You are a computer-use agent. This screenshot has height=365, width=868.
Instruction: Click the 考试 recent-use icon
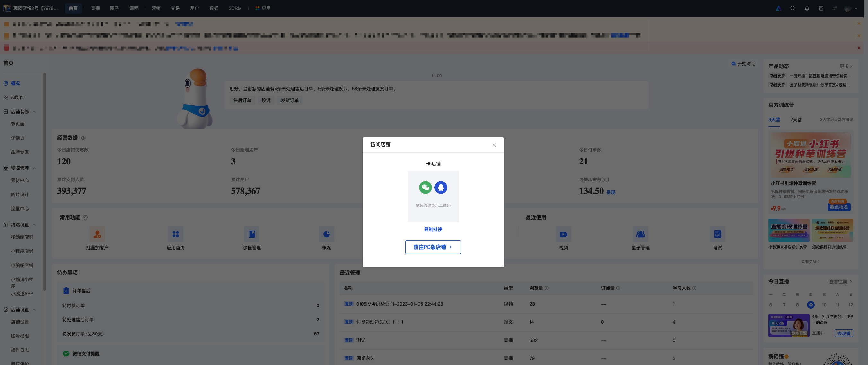pos(717,234)
